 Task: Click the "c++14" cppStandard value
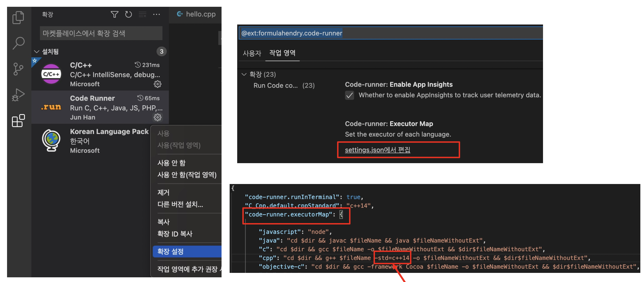point(359,206)
